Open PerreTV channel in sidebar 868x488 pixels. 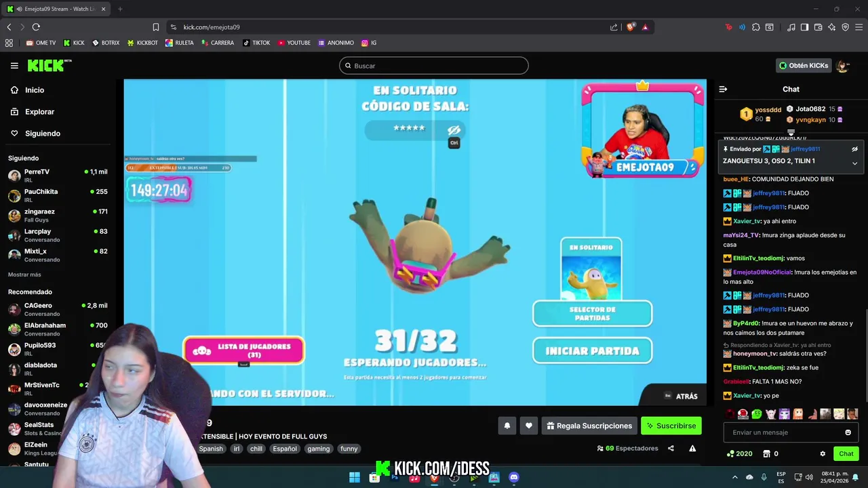coord(59,176)
